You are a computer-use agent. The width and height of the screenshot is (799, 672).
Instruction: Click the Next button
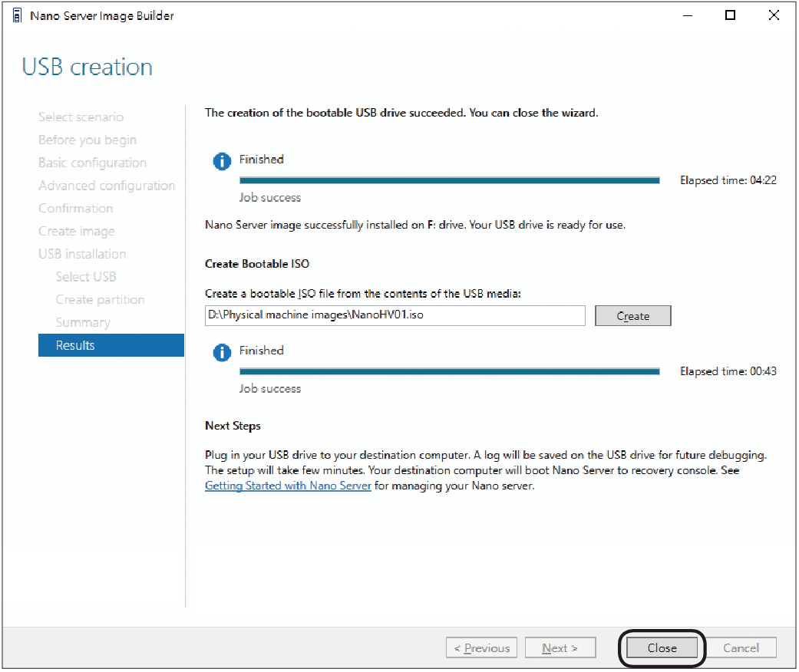(560, 648)
